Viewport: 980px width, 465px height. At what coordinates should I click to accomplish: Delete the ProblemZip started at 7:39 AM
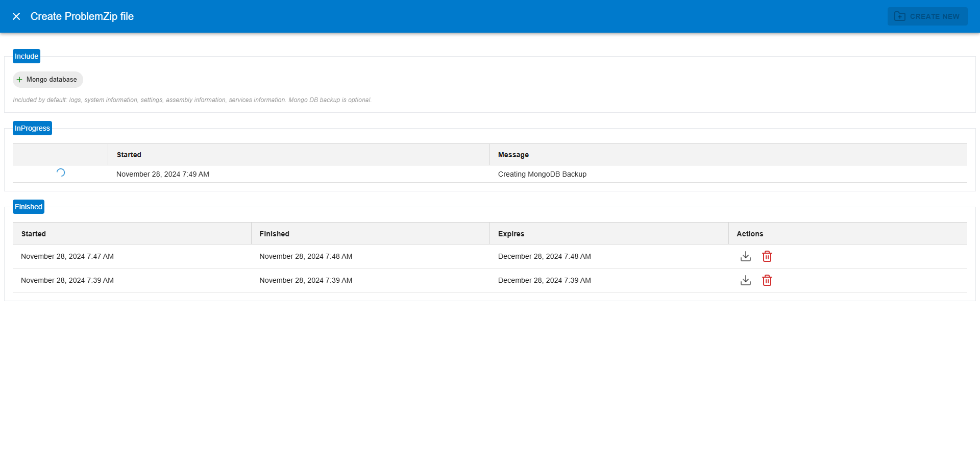click(767, 280)
